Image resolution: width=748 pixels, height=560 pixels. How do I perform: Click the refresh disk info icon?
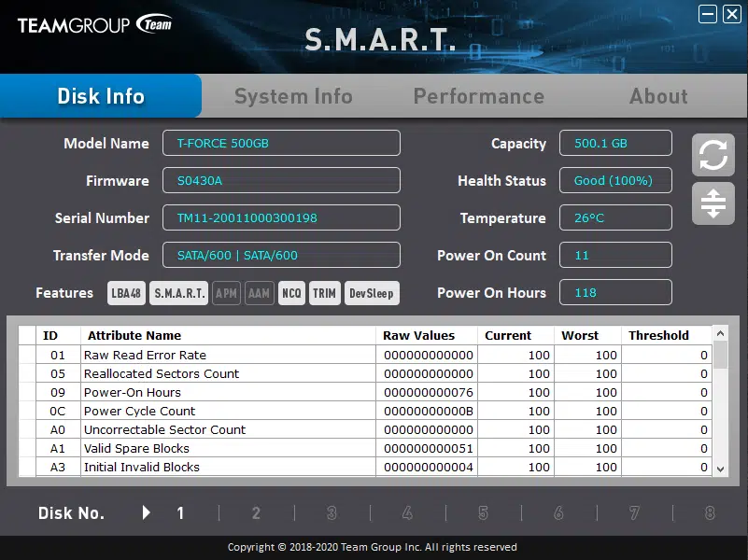click(x=713, y=155)
